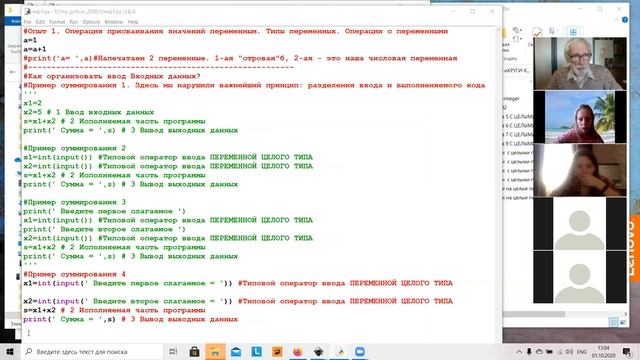Open the Window menu in IDLE
The height and width of the screenshot is (360, 640).
[x=113, y=22]
